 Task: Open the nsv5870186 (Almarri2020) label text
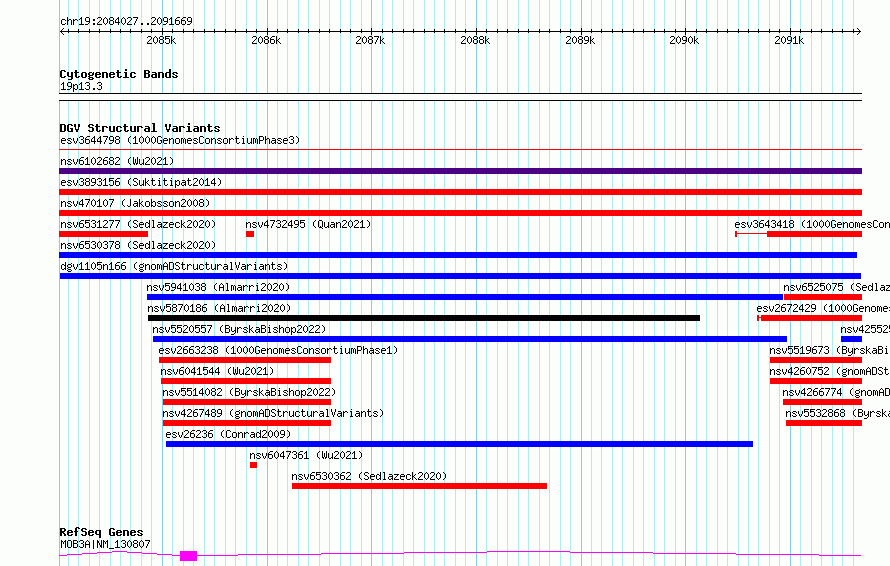(219, 308)
